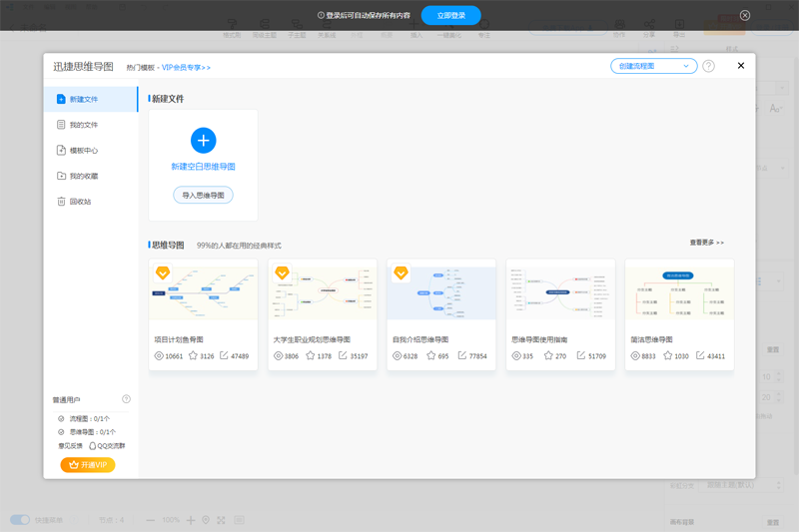Image resolution: width=799 pixels, height=532 pixels.
Task: Click the help question mark icon near dropdown
Action: [708, 66]
